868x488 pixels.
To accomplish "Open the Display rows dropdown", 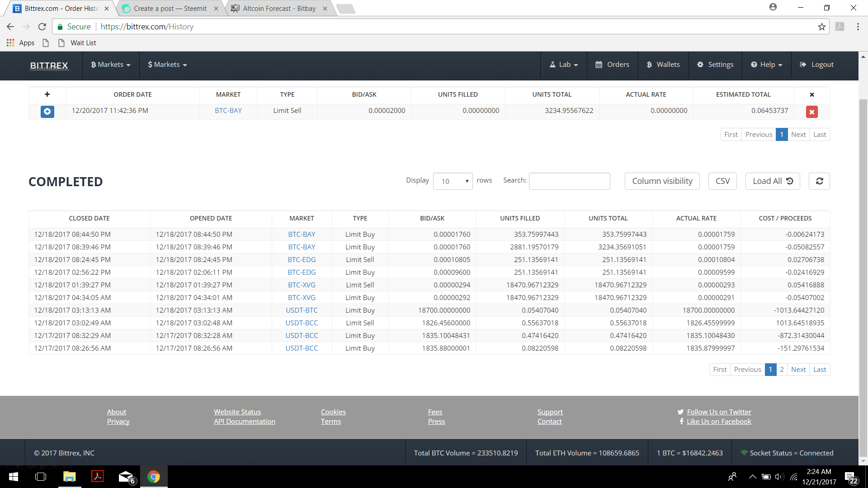I will [x=453, y=181].
